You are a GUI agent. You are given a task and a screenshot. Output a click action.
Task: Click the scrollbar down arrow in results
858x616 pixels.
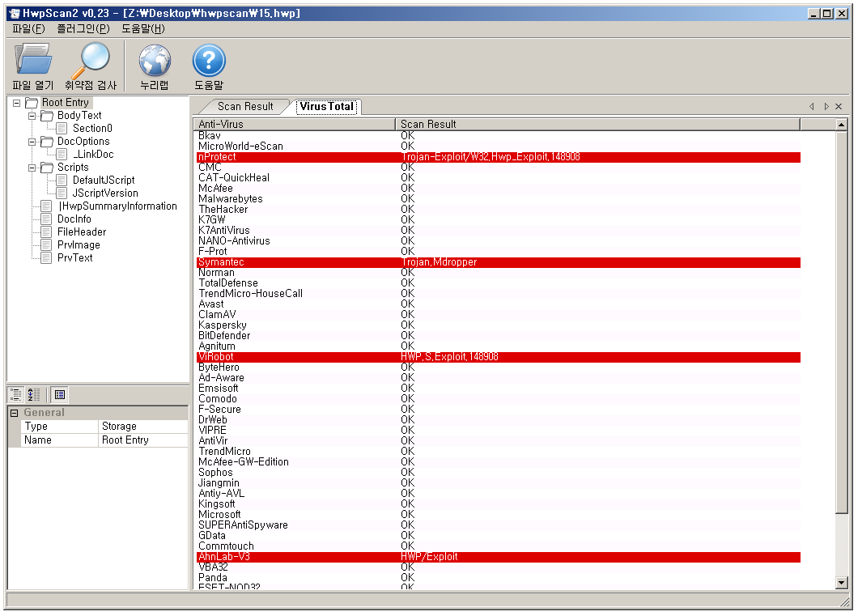[x=841, y=582]
